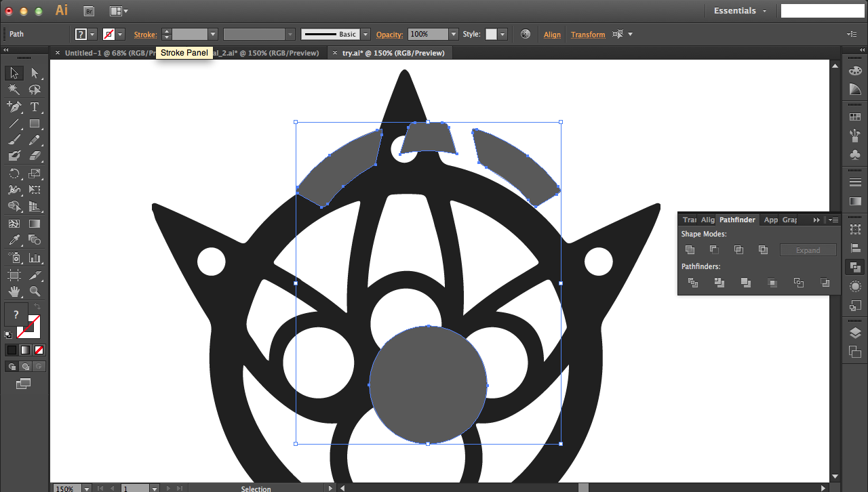Image resolution: width=868 pixels, height=492 pixels.
Task: Select the Type tool
Action: click(35, 107)
